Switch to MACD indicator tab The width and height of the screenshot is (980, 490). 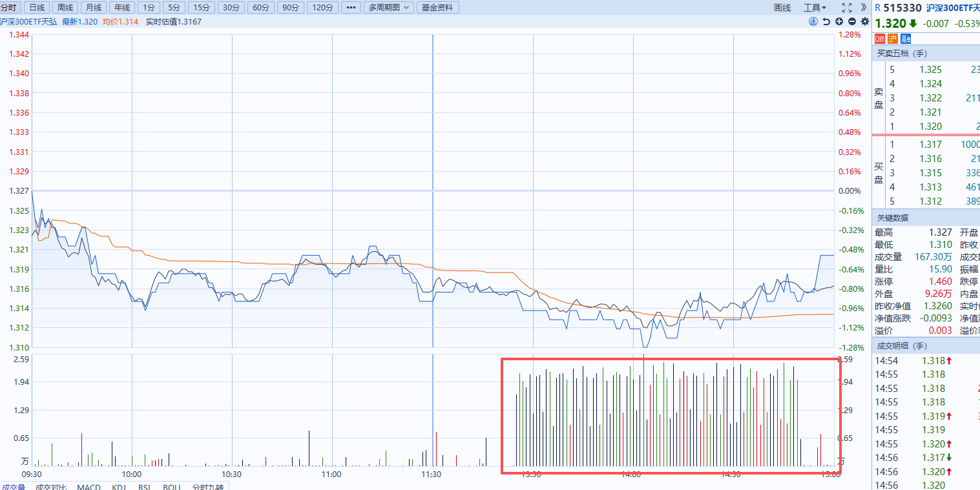pos(89,487)
